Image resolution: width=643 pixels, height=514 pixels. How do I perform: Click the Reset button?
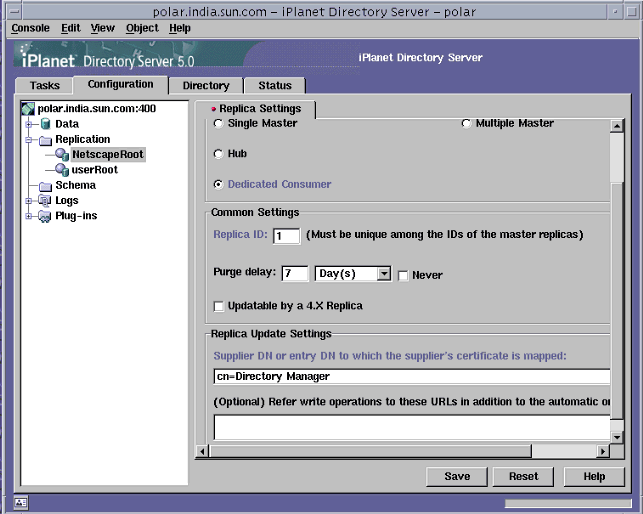click(x=523, y=476)
